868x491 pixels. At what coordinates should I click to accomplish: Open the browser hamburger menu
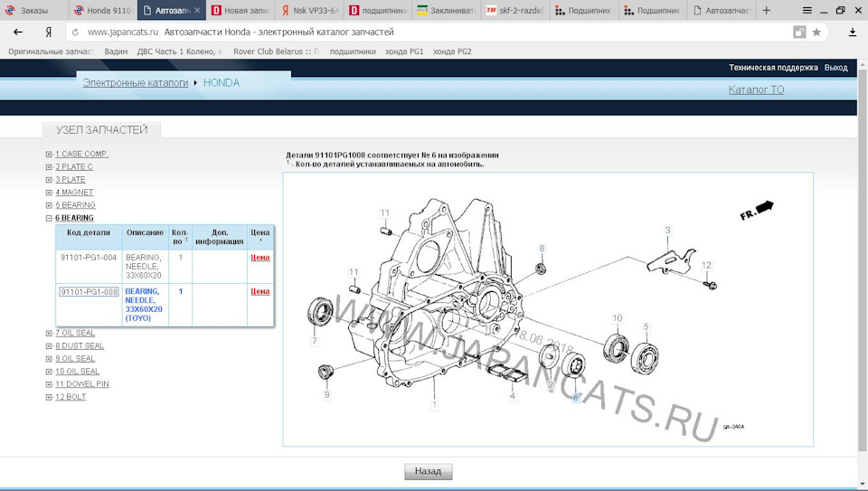click(807, 10)
